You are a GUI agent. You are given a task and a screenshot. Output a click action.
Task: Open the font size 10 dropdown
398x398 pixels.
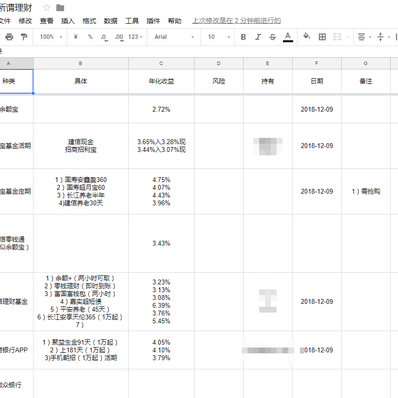tap(219, 37)
